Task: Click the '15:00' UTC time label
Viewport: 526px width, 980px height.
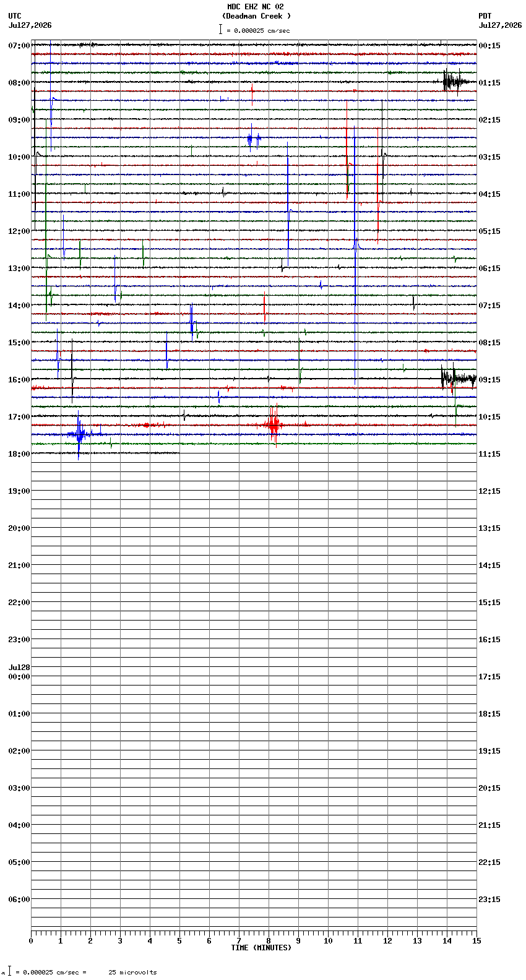Action: [x=19, y=343]
